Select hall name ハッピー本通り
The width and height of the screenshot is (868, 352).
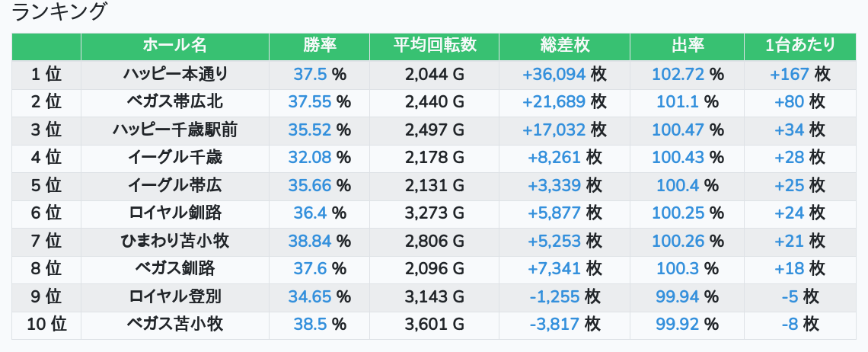click(174, 74)
